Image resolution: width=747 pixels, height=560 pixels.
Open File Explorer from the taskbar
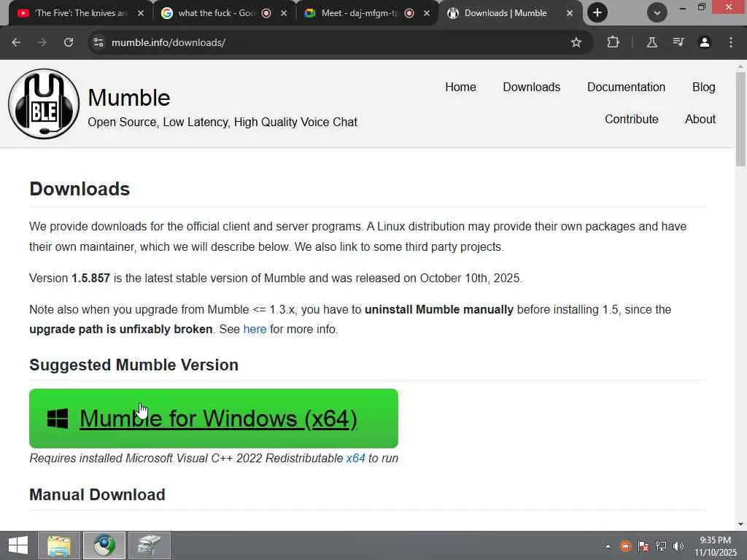(x=58, y=545)
